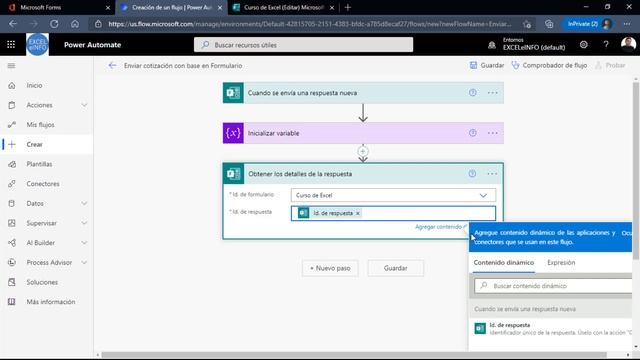This screenshot has width=640, height=360.
Task: Expand the Datos chevron
Action: coord(84,203)
